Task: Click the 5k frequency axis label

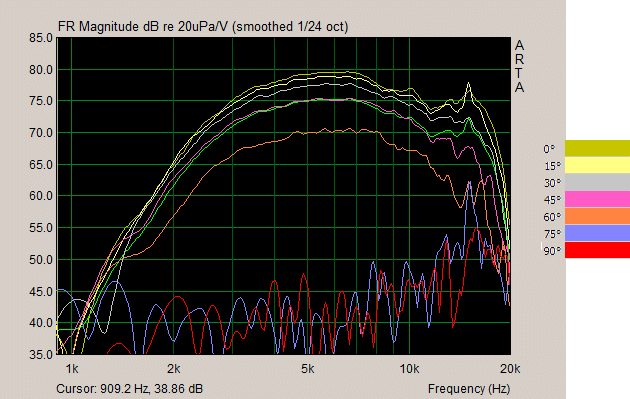Action: (x=308, y=369)
